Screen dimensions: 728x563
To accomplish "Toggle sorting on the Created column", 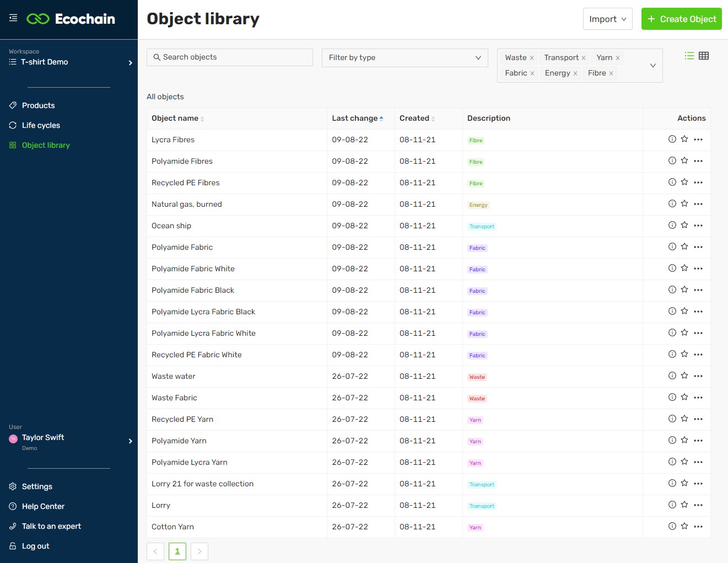I will (x=433, y=118).
